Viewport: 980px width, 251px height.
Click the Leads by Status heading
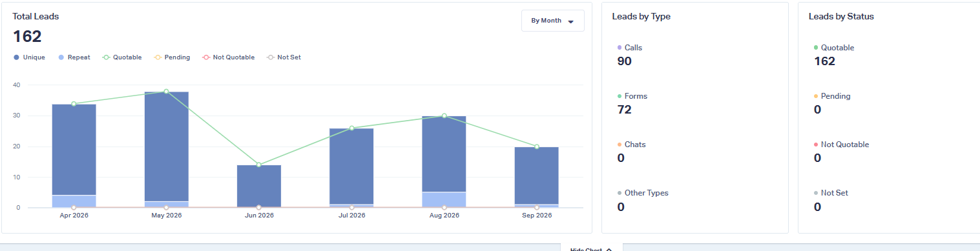(x=841, y=16)
